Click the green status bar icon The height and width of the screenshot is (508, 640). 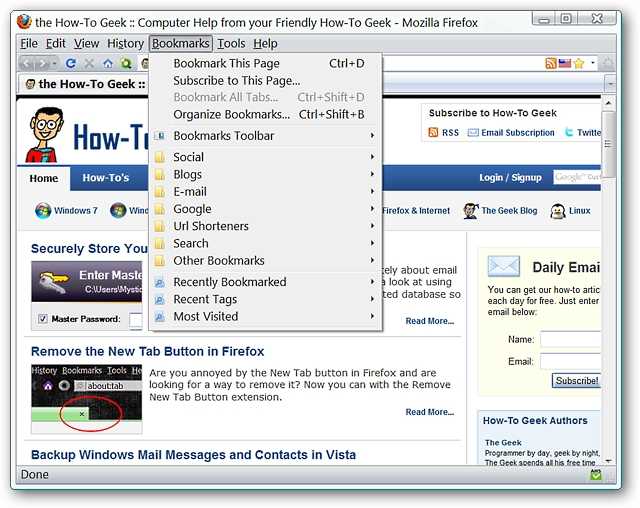click(596, 475)
